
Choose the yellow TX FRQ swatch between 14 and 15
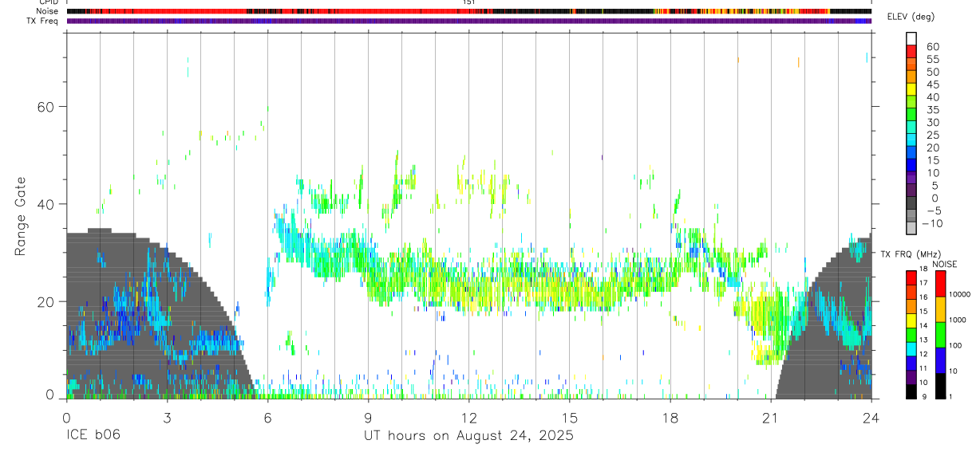(911, 320)
